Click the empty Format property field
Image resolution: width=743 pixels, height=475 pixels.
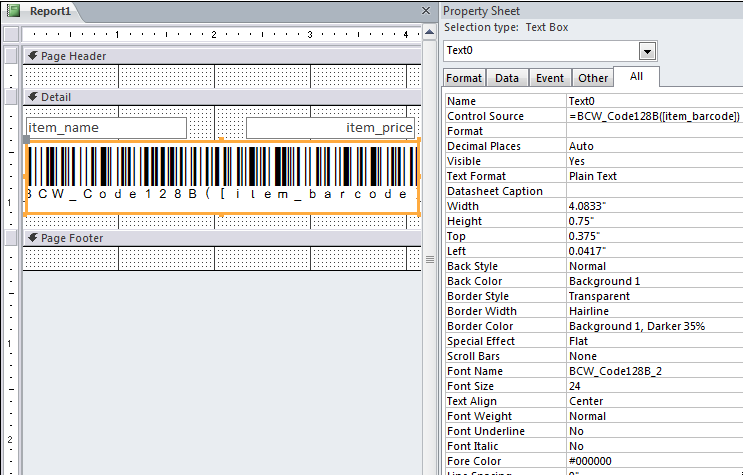(x=655, y=131)
